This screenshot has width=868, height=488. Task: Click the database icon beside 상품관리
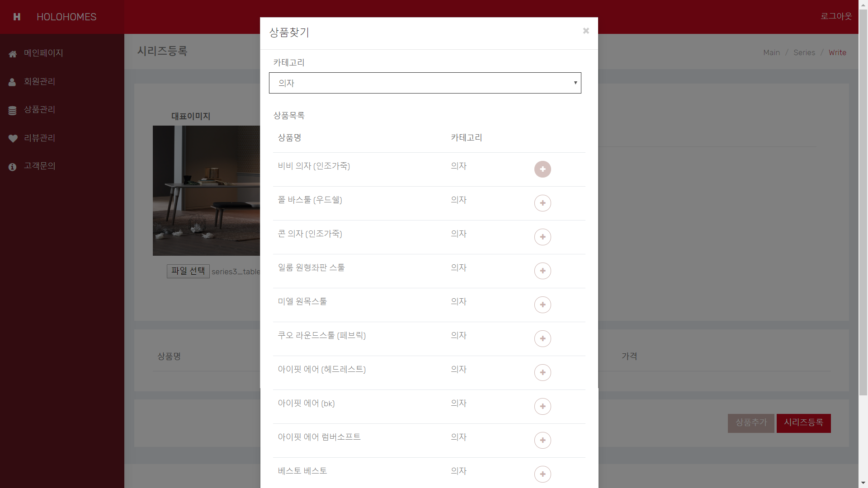[12, 110]
